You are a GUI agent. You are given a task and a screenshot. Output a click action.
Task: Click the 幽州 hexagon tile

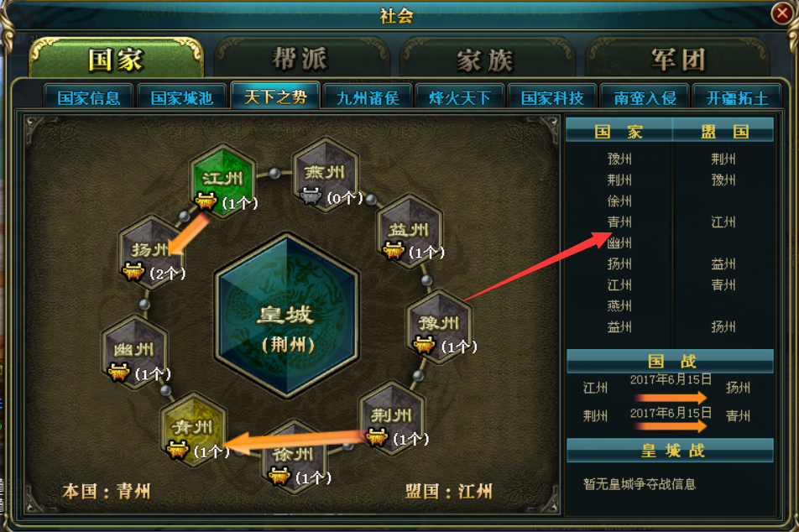click(x=134, y=352)
